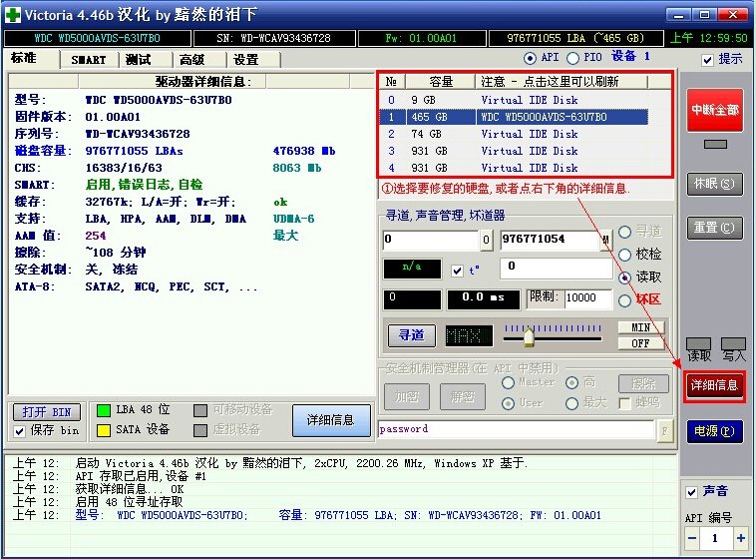Image resolution: width=756 pixels, height=559 pixels.
Task: Click the 限制 limit field 10000
Action: coord(588,298)
